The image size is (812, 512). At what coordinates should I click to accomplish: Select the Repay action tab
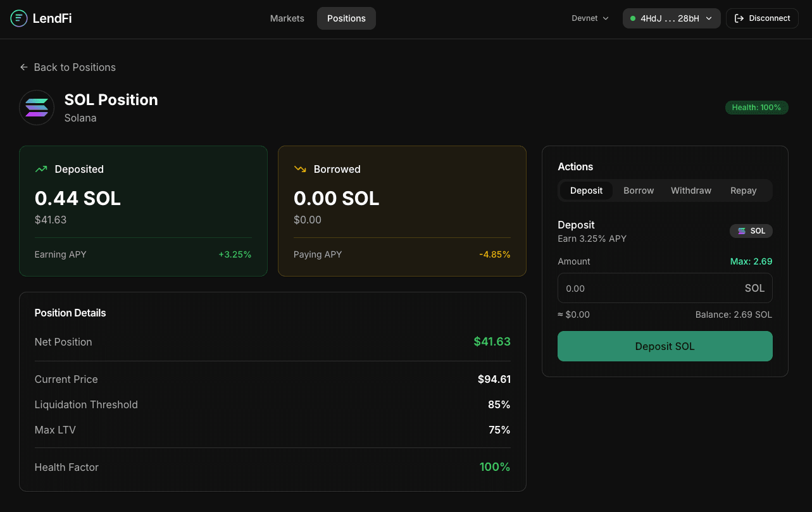coord(743,190)
